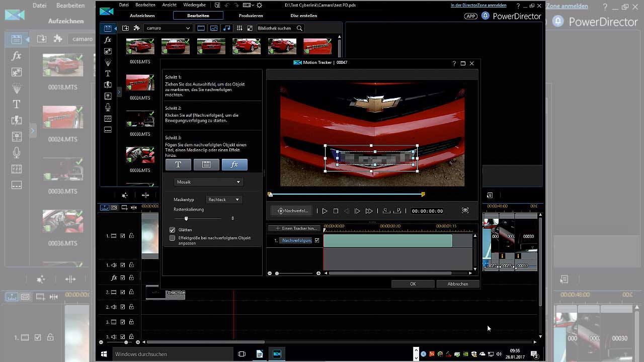Open the Voice-Over microphone room
Screen dimensions: 644x362
coord(108,107)
